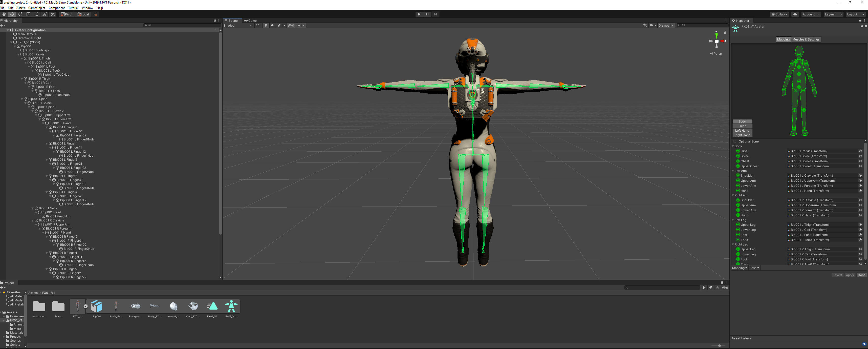
Task: Select the FX01_V1 avatar asset icon
Action: tap(231, 306)
